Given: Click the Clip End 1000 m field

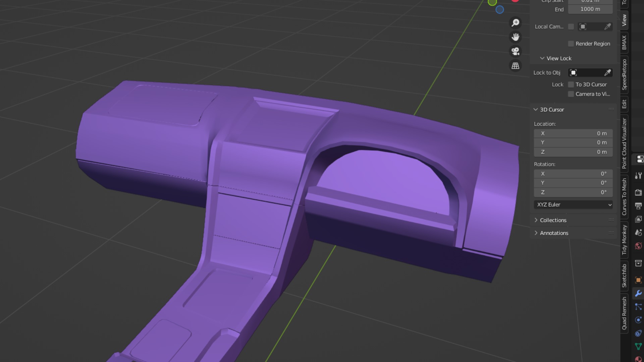Looking at the screenshot, I should [590, 9].
